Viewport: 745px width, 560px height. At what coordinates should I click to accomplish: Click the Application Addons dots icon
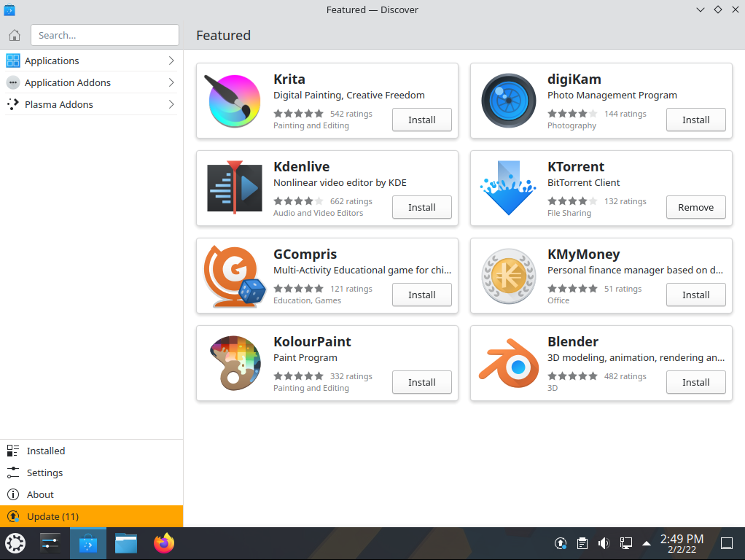point(13,82)
